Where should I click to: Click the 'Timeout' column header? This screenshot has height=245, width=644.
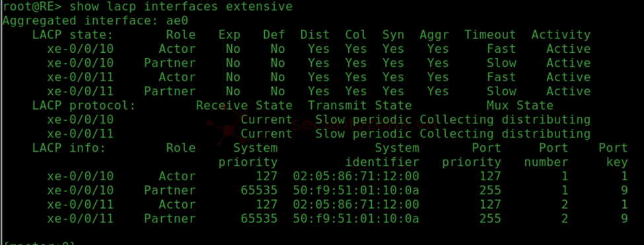(489, 35)
